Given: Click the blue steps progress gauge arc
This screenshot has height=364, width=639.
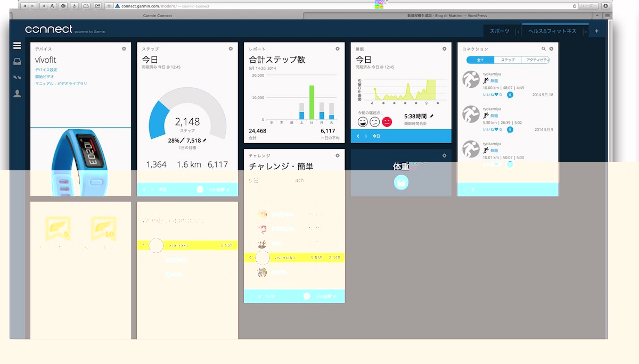Looking at the screenshot, I should 159,120.
